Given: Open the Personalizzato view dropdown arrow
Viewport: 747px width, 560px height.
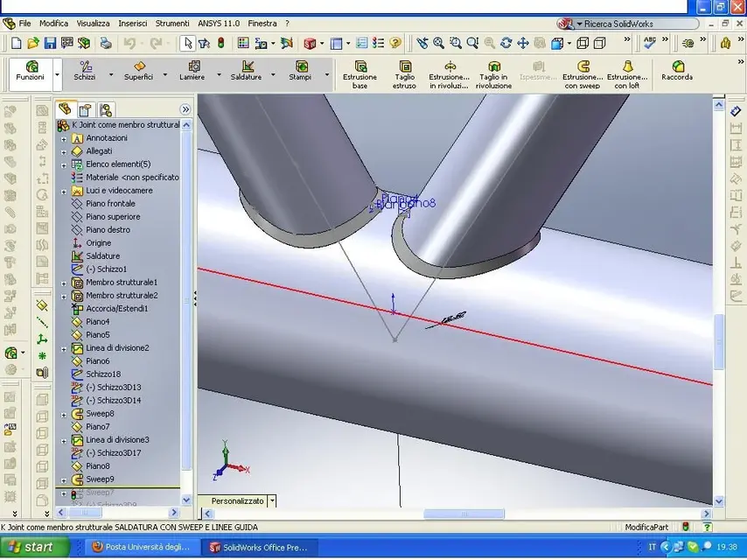Looking at the screenshot, I should point(272,500).
